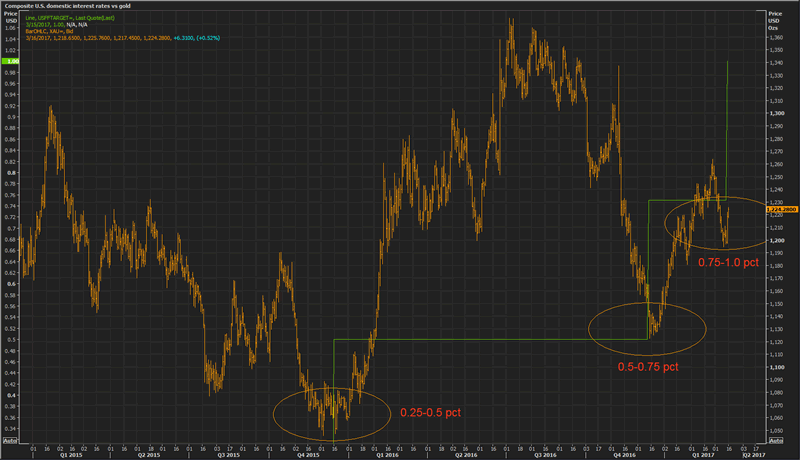Image resolution: width=800 pixels, height=460 pixels.
Task: Click the Q3 2015 time axis label
Action: 229,455
